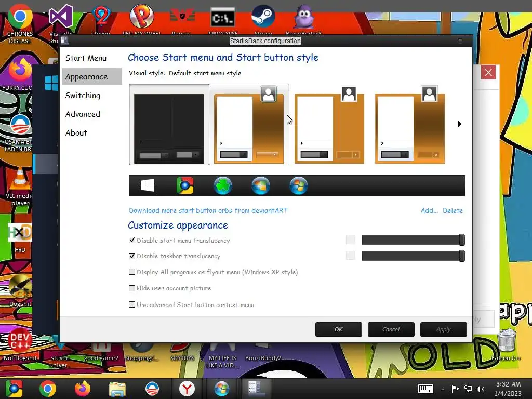
Task: Open the Advanced settings page
Action: [x=83, y=114]
